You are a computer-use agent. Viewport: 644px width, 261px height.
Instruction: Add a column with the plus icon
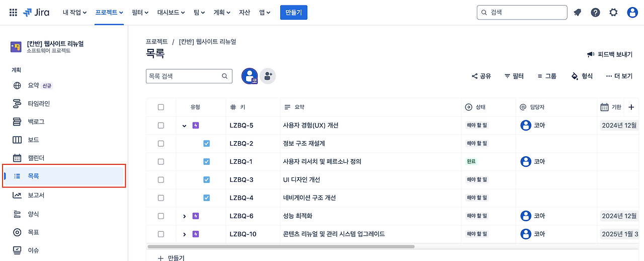coord(631,107)
